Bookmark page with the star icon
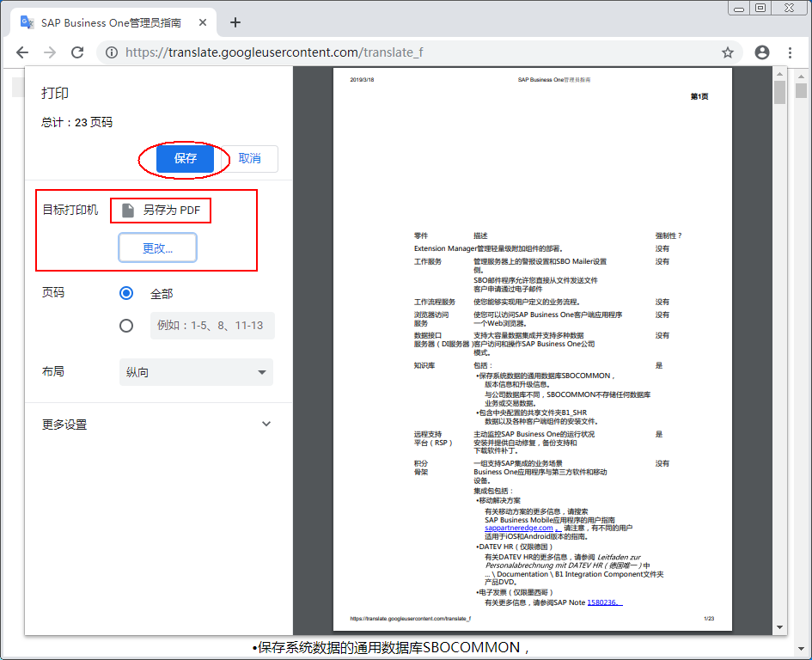 [727, 52]
